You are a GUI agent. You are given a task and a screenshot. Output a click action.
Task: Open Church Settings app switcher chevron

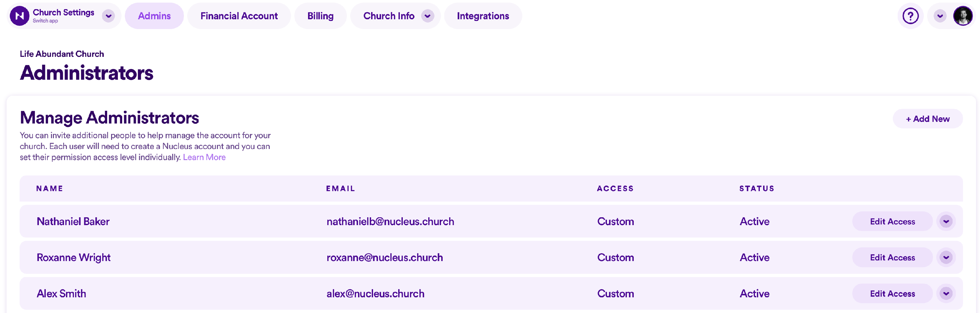coord(108,16)
